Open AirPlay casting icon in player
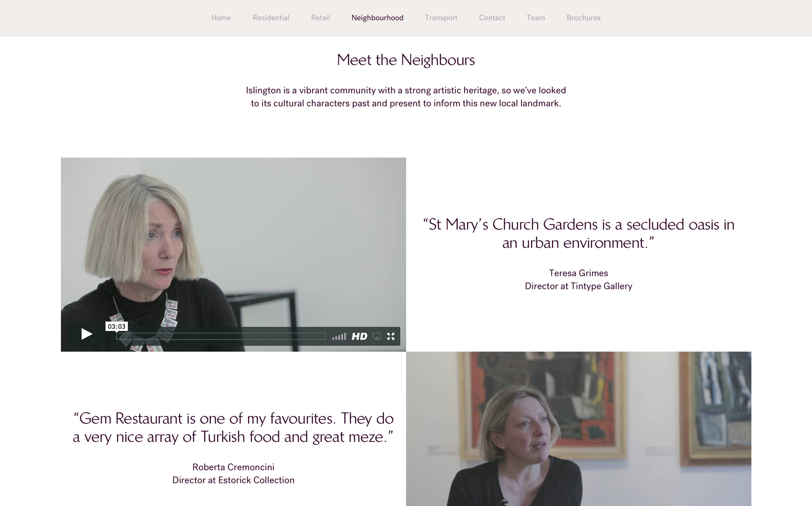Image resolution: width=812 pixels, height=506 pixels. coord(377,336)
